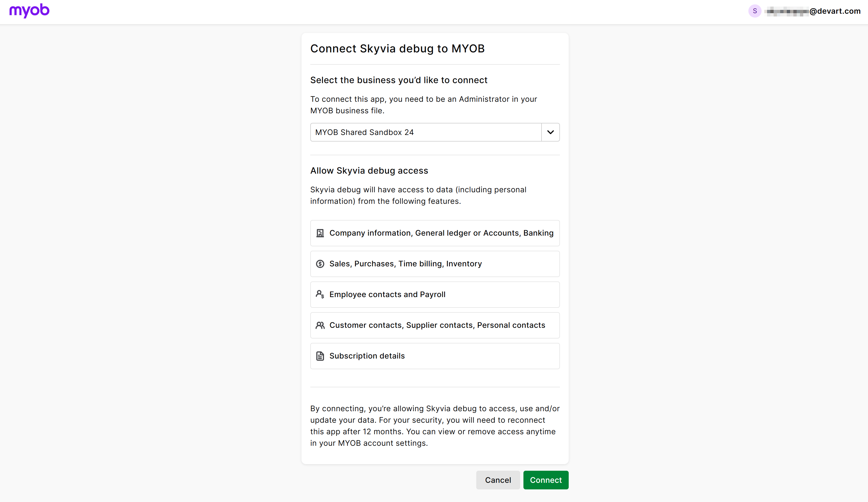Viewport: 868px width, 502px height.
Task: Click the 'Skyvia debug will have access' paragraph
Action: pyautogui.click(x=418, y=195)
